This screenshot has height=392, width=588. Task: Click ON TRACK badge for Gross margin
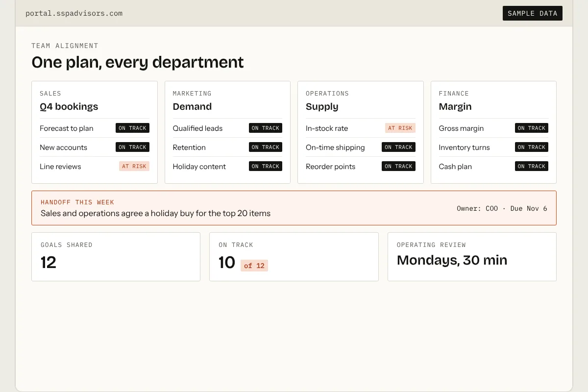[x=532, y=128]
